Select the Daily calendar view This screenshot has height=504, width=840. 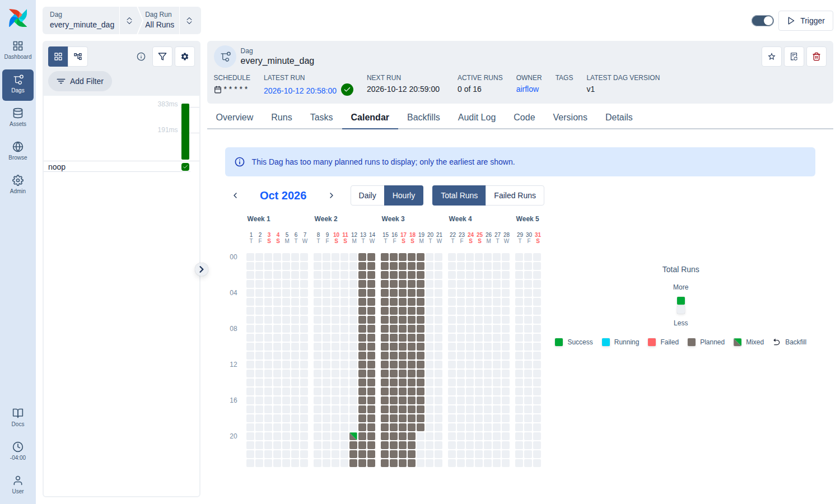(367, 195)
